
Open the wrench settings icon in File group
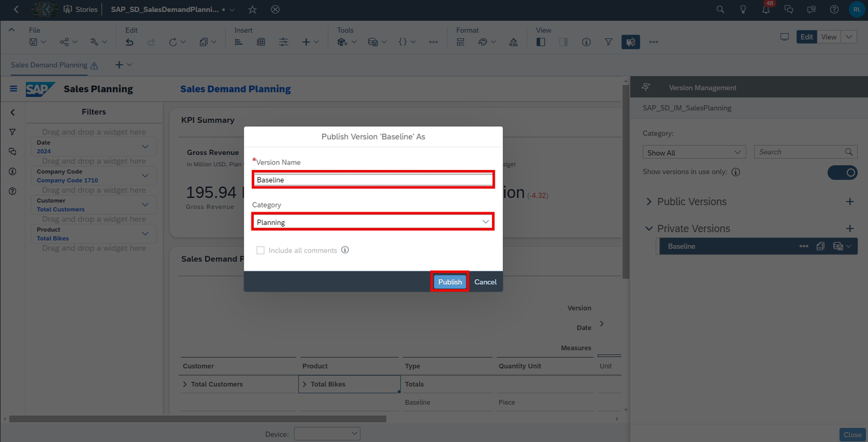click(x=95, y=42)
